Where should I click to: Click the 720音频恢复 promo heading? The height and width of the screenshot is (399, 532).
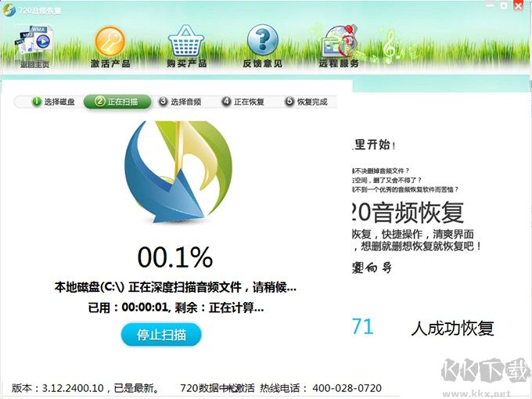pos(404,212)
